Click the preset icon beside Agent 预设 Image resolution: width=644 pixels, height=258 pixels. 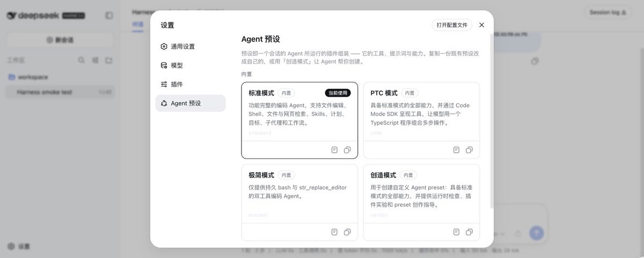click(164, 103)
